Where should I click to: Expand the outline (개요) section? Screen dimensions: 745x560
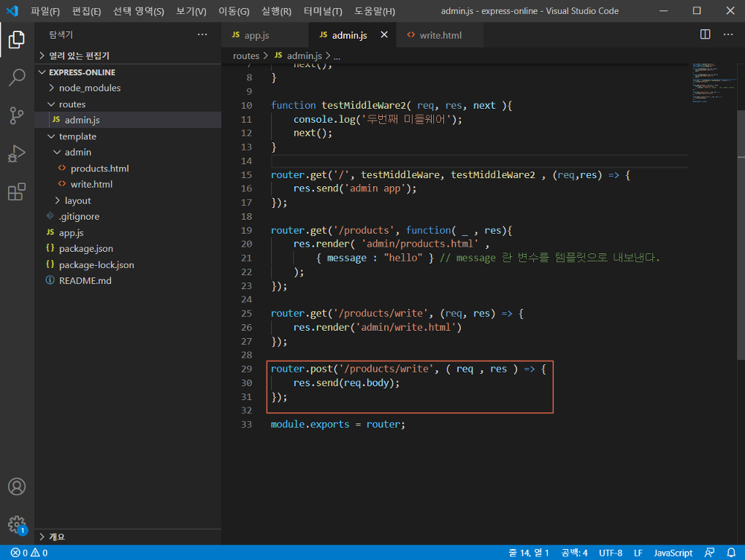tap(129, 537)
